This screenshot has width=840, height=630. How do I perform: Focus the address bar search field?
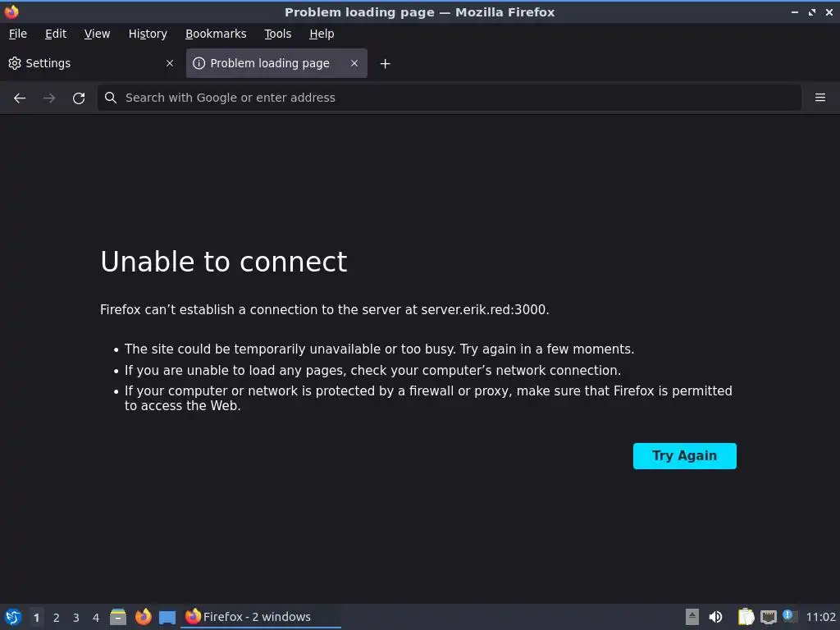449,98
